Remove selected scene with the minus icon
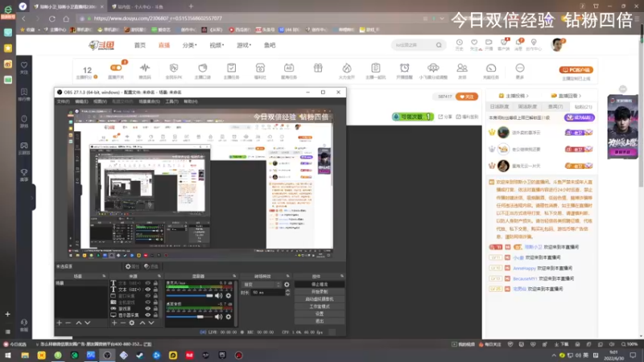 pos(68,323)
